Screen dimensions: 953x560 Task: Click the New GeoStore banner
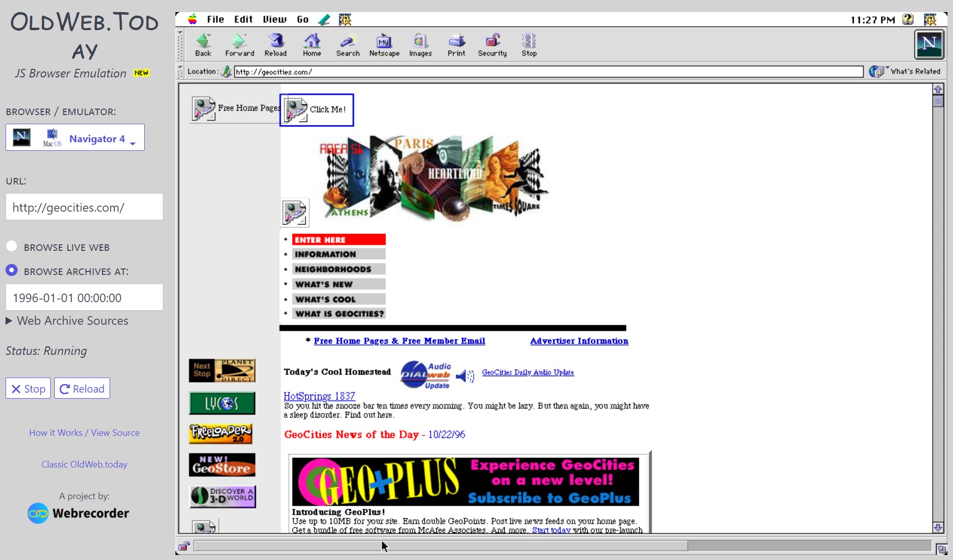pos(222,464)
